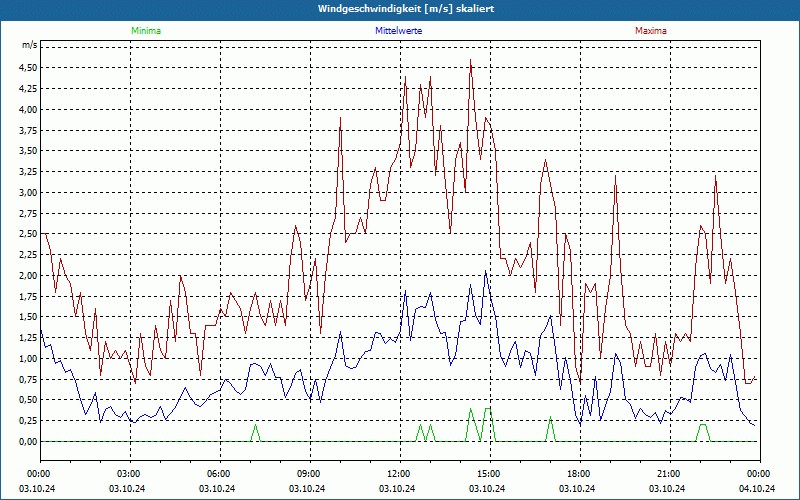
Task: Click the 06:00 time axis label
Action: pyautogui.click(x=220, y=474)
